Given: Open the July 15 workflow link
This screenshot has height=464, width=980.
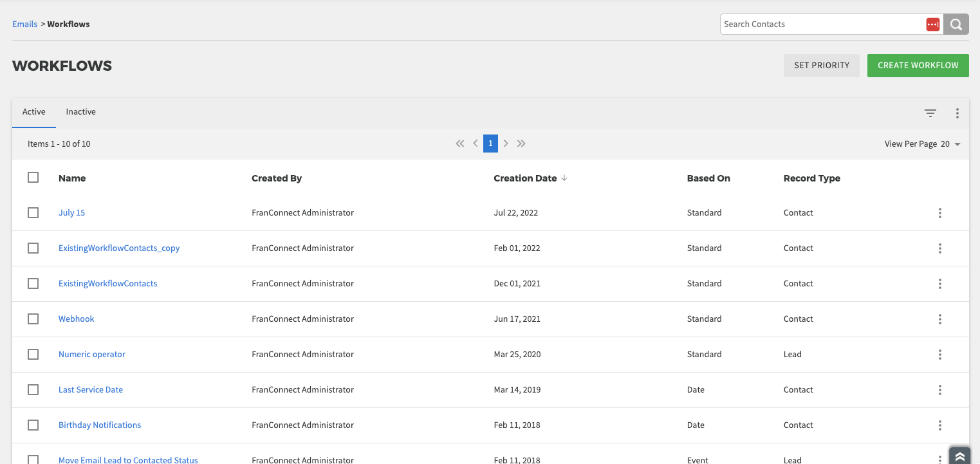Looking at the screenshot, I should (x=72, y=213).
